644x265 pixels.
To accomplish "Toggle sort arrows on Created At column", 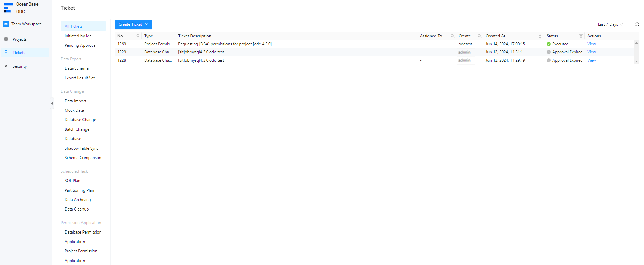I will tap(540, 36).
